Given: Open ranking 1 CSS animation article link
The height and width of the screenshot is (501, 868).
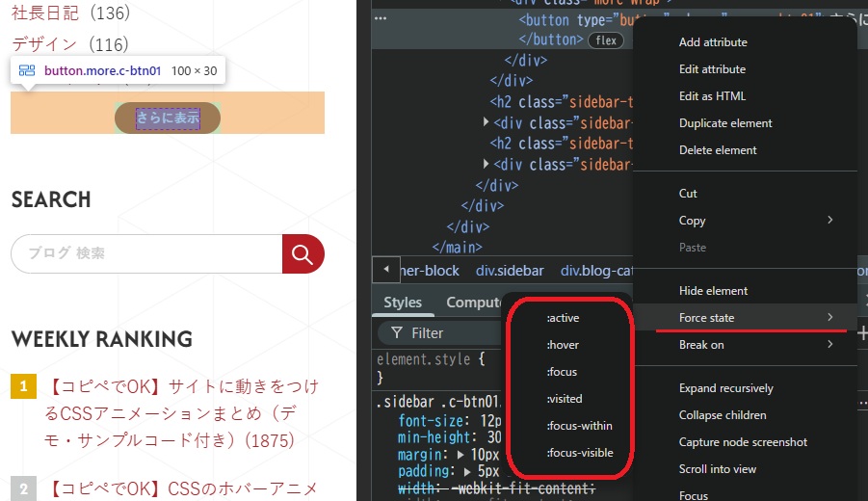Looking at the screenshot, I should tap(181, 413).
